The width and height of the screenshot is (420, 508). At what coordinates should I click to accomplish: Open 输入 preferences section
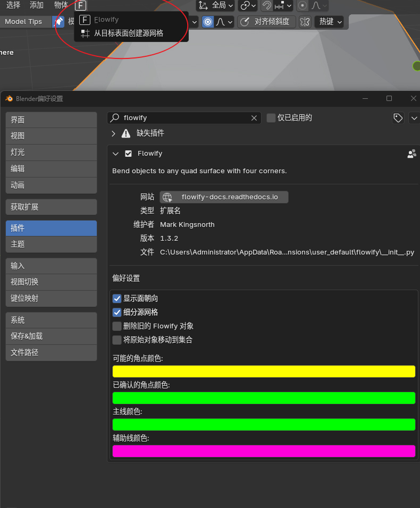51,266
